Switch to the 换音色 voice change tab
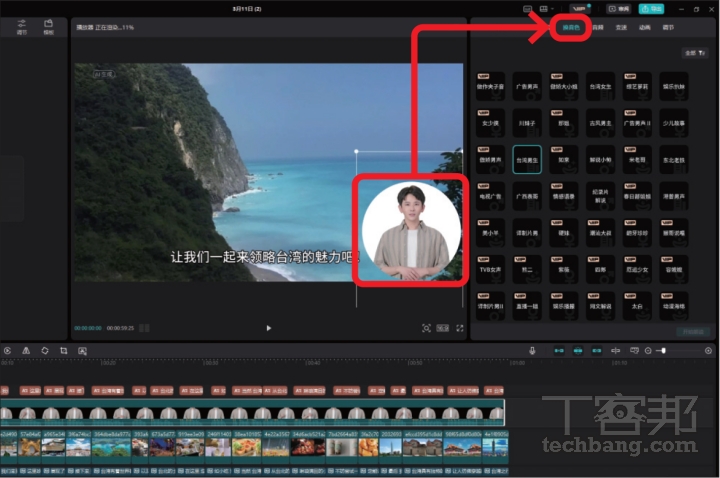Screen dimensions: 720x478 click(x=571, y=28)
